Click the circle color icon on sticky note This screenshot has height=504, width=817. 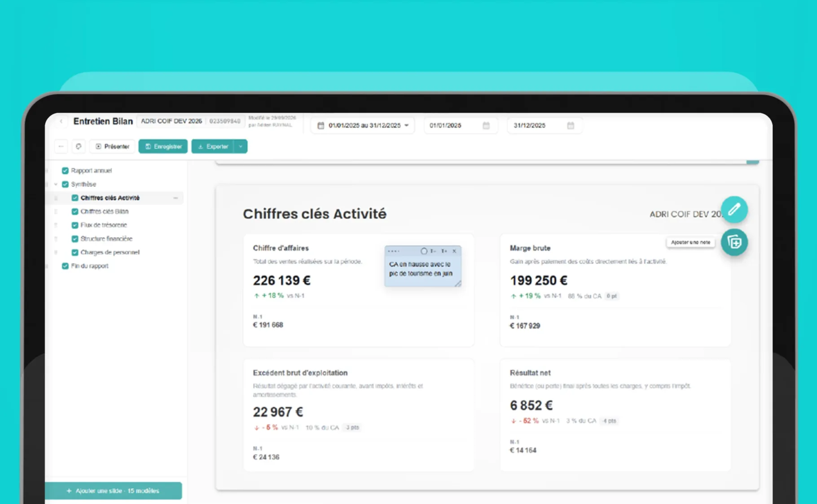(424, 251)
